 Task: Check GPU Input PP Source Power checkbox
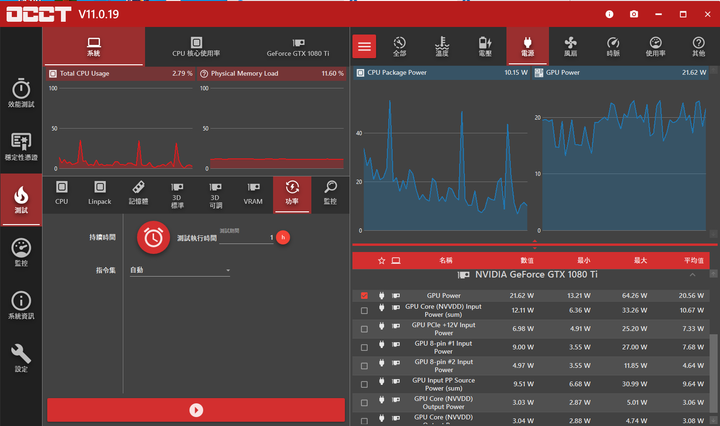point(364,384)
